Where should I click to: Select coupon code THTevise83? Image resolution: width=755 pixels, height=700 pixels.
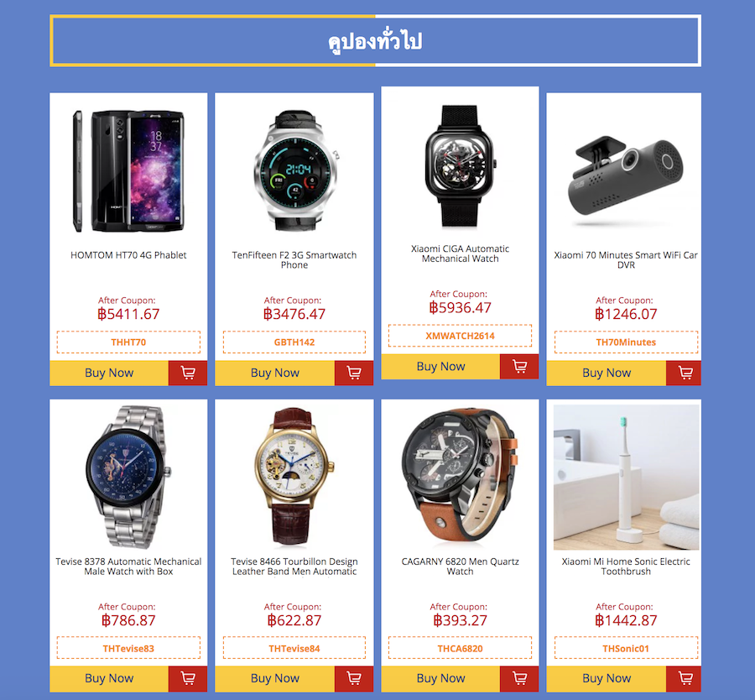128,648
